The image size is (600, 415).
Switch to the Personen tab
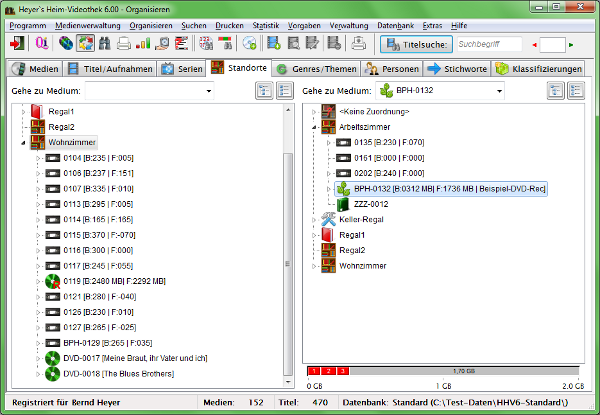[x=393, y=69]
